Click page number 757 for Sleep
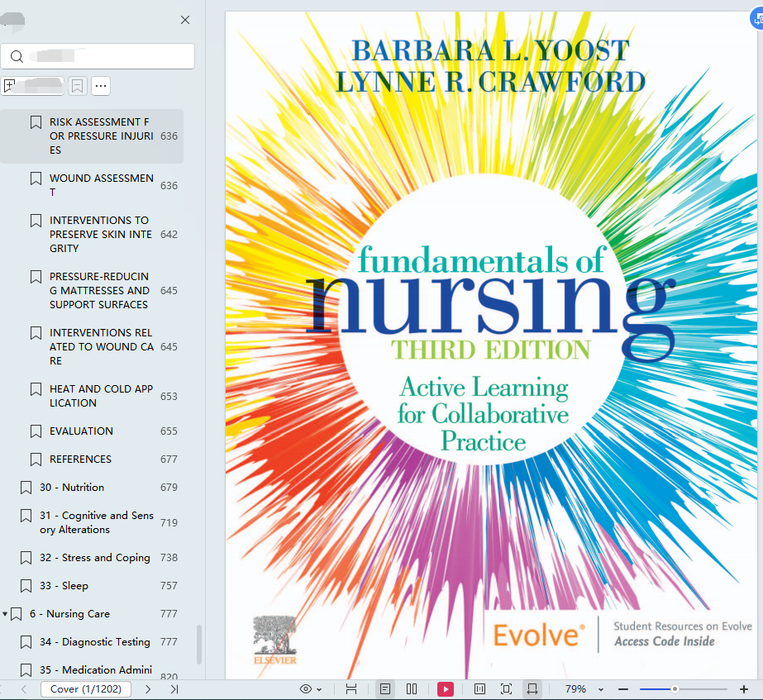 [169, 586]
